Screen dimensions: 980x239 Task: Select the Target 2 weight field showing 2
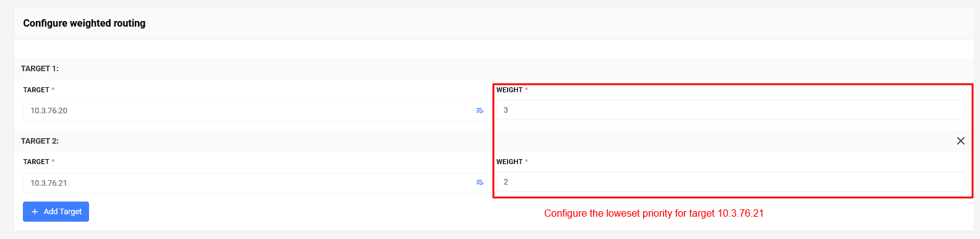tap(730, 182)
